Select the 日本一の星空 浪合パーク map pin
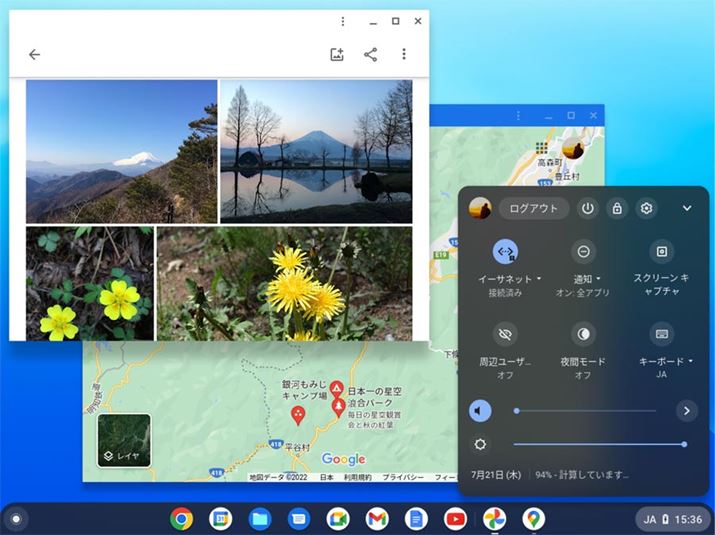Viewport: 715px width, 535px height. [338, 408]
